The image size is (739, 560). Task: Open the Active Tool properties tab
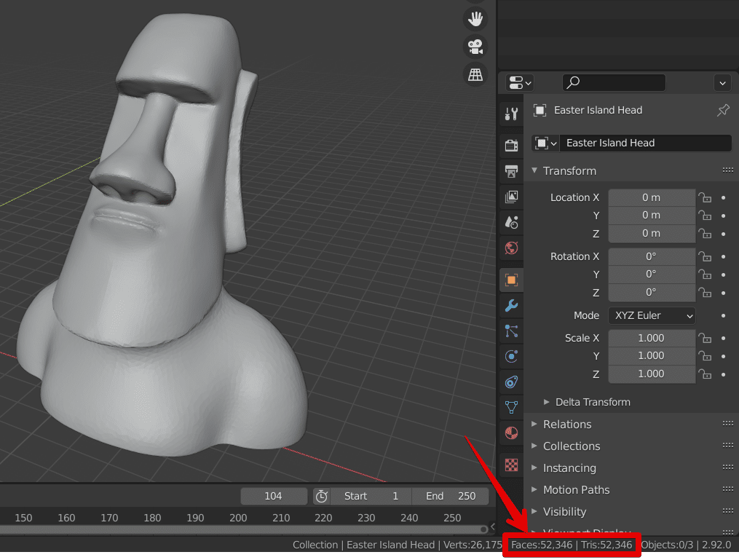(x=511, y=114)
